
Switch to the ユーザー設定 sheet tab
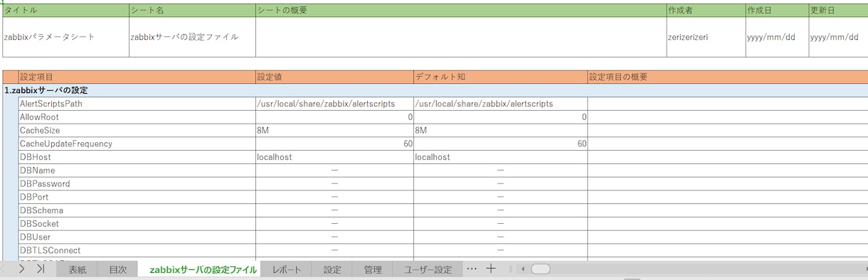pyautogui.click(x=428, y=270)
